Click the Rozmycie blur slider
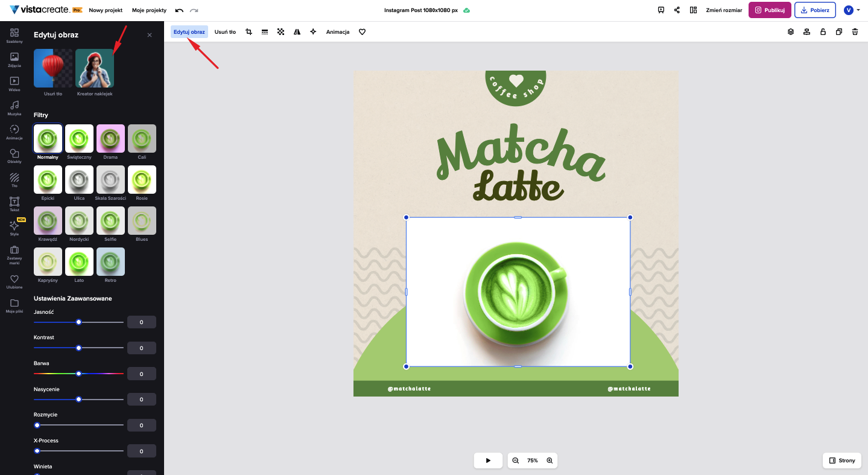 (78, 426)
